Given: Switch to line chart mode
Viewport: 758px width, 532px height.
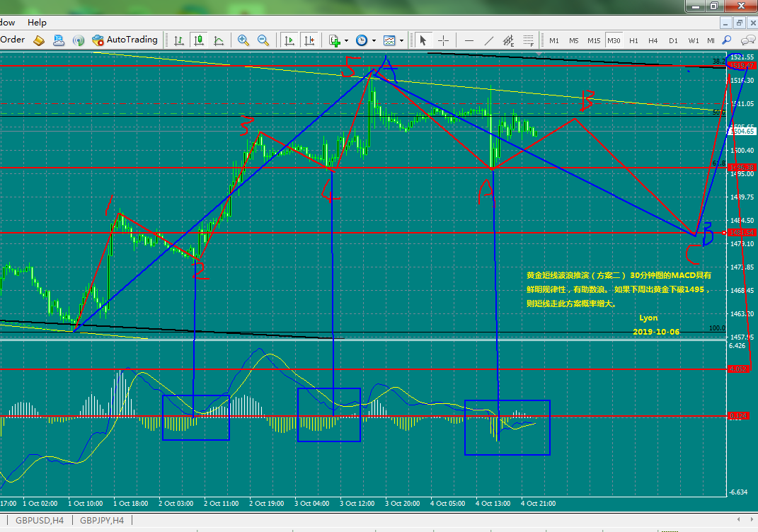Looking at the screenshot, I should 219,40.
